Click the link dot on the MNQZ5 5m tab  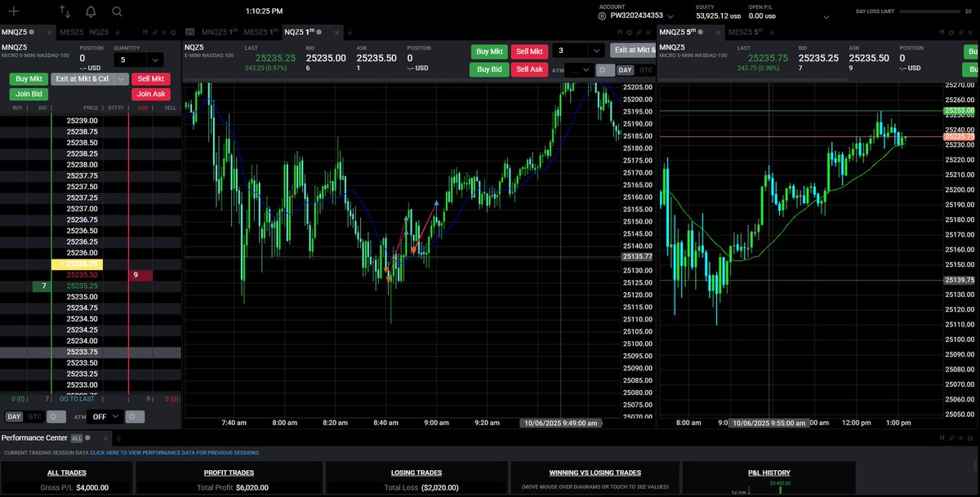(x=700, y=32)
